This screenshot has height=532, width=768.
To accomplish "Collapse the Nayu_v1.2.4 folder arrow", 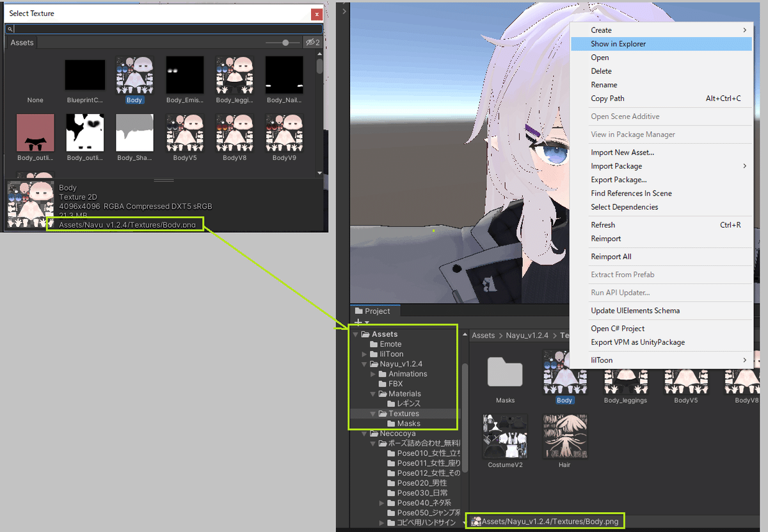I will [x=365, y=364].
